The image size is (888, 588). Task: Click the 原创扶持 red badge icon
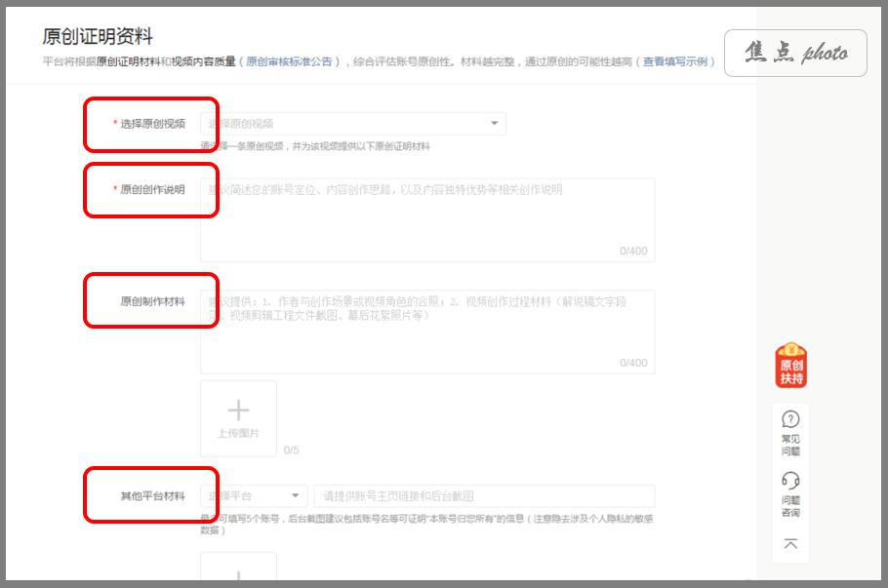point(791,366)
